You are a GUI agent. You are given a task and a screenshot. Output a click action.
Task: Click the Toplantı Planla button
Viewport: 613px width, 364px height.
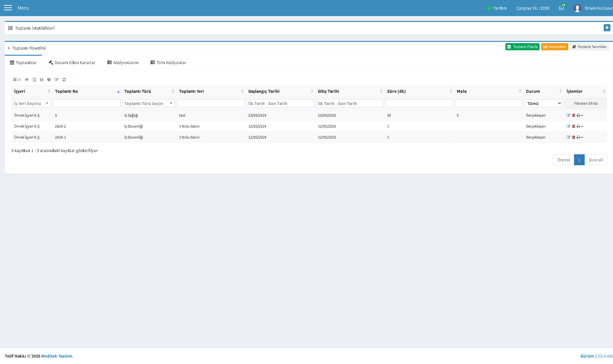[522, 47]
